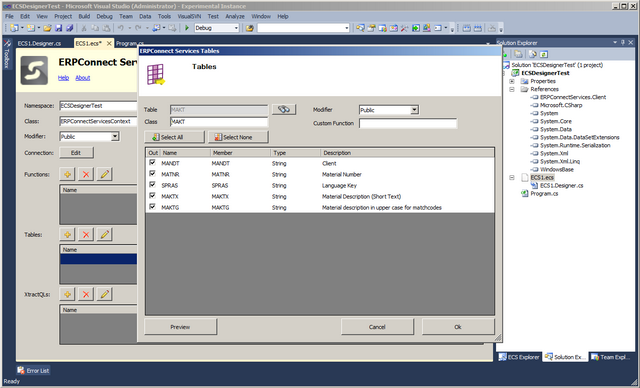This screenshot has width=640, height=388.
Task: Switch to the ECS Explorer tab
Action: [x=519, y=357]
